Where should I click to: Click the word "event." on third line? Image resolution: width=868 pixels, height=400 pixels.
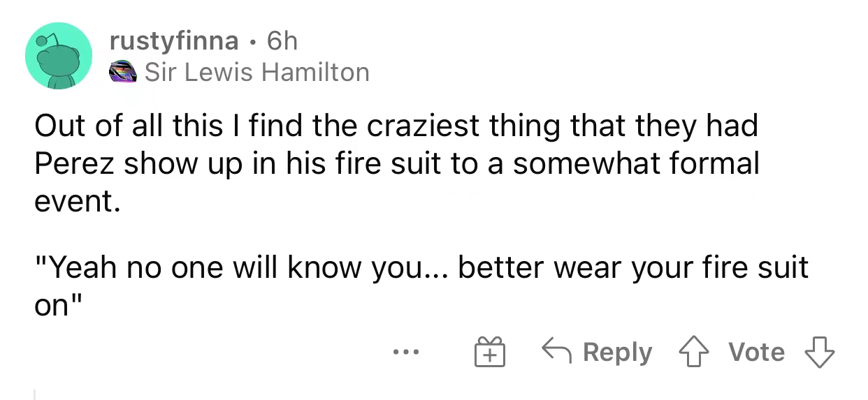73,201
